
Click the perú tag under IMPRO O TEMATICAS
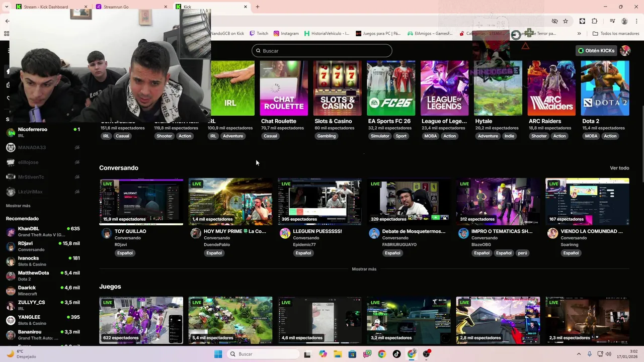523,253
